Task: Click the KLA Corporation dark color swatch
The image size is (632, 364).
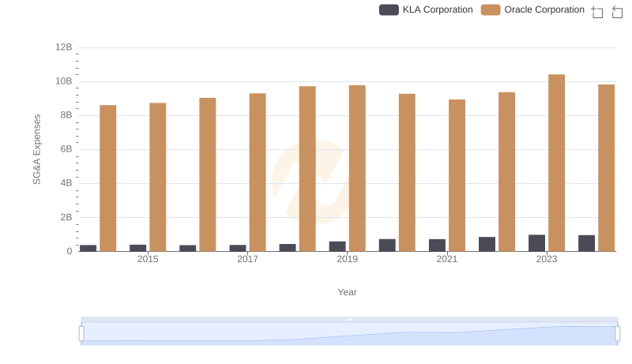Action: click(389, 9)
